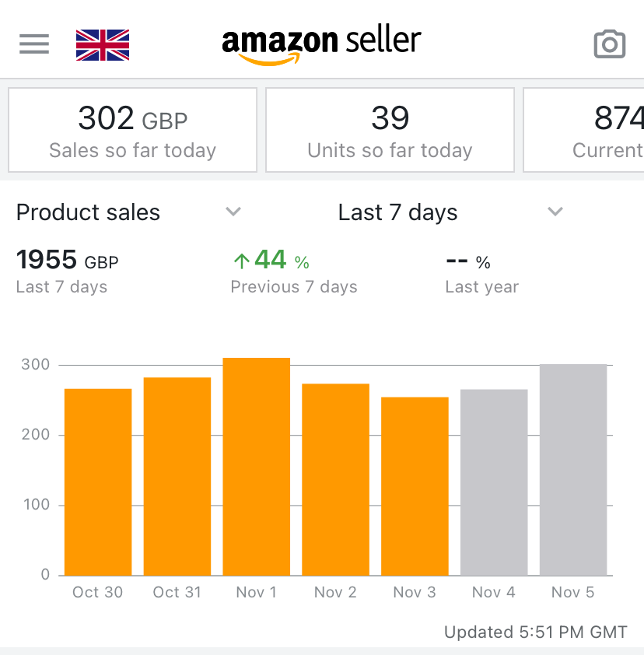Tap the 1955 GBP last 7 days total
The image size is (644, 655).
pos(67,261)
